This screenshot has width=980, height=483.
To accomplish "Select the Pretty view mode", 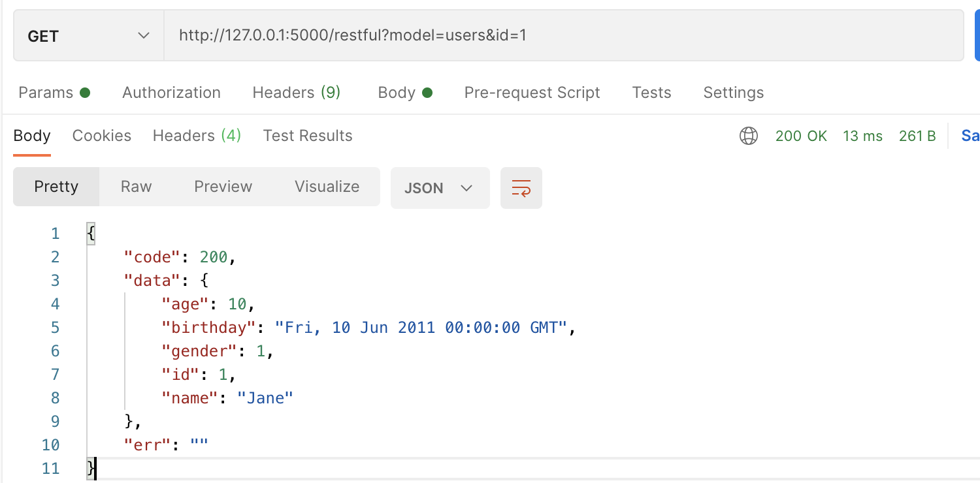I will point(56,187).
